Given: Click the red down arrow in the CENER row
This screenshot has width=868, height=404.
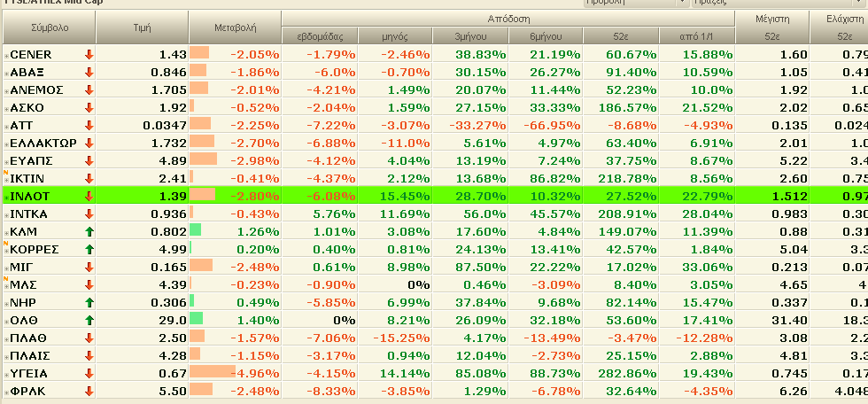Looking at the screenshot, I should pyautogui.click(x=89, y=54).
